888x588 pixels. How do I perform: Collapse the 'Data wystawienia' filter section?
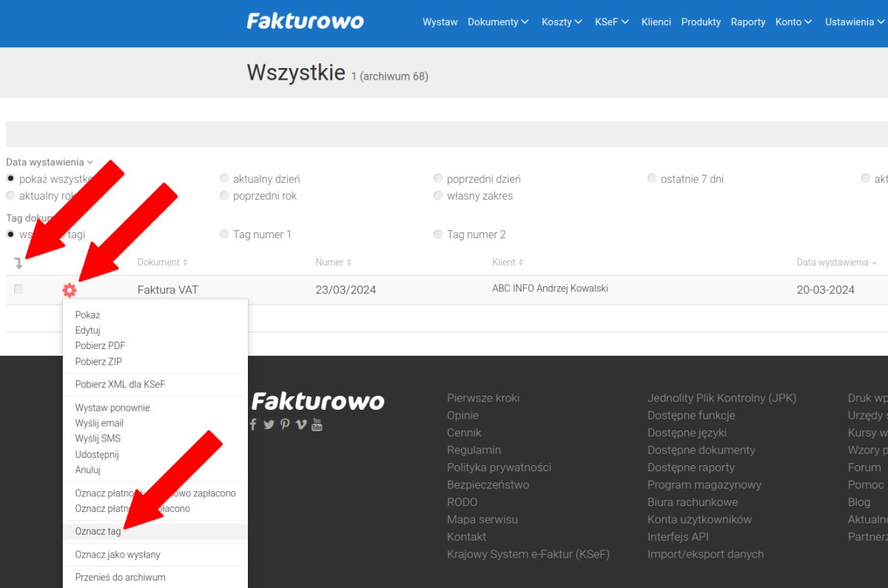tap(50, 162)
